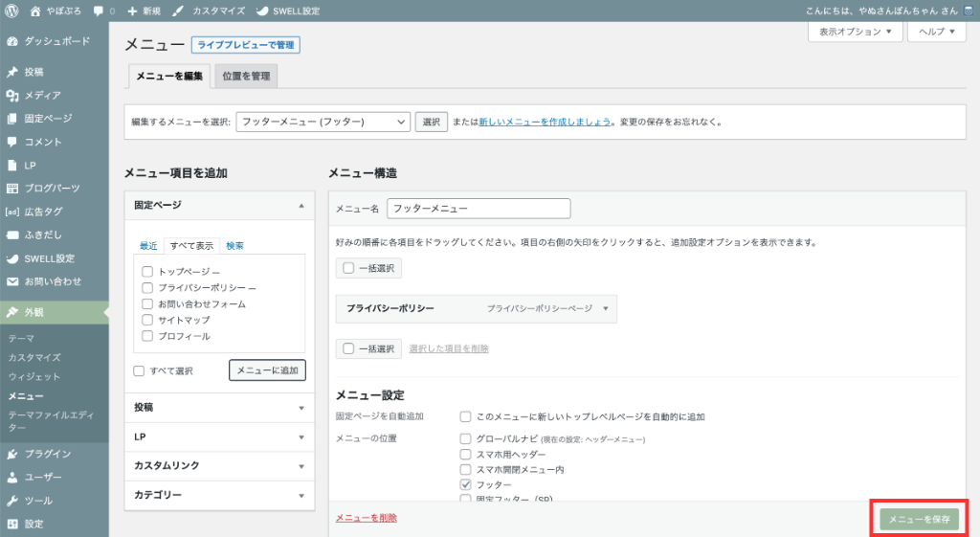Open ふきだし icon in sidebar

point(12,235)
